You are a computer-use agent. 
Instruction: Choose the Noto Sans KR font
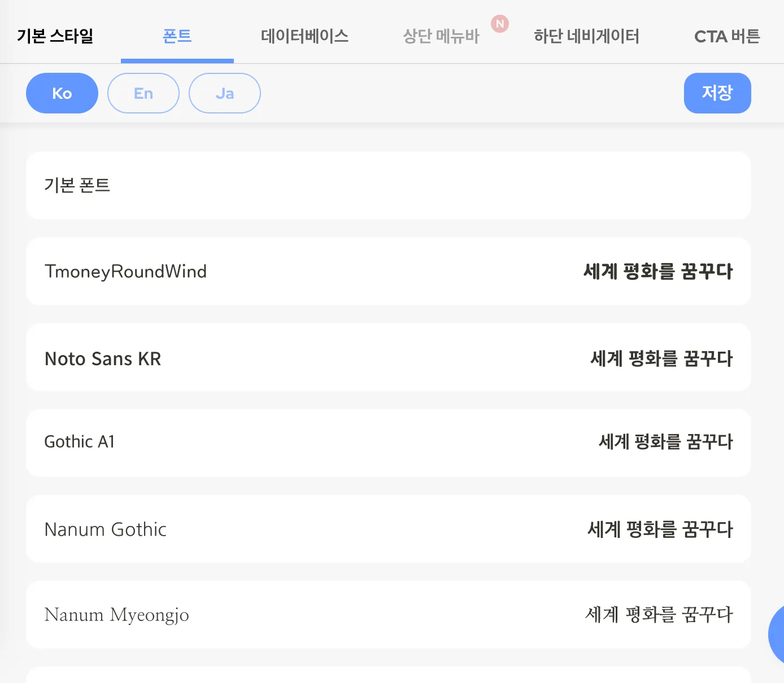pyautogui.click(x=103, y=358)
